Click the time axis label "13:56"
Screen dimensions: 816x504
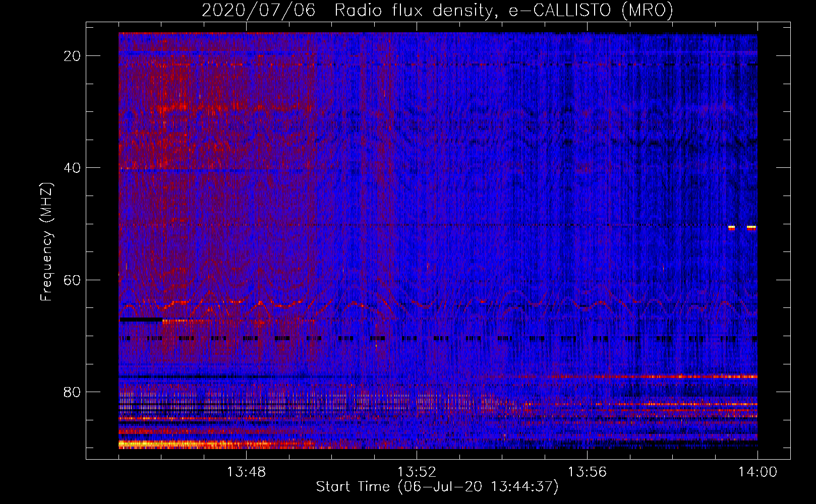pyautogui.click(x=587, y=472)
